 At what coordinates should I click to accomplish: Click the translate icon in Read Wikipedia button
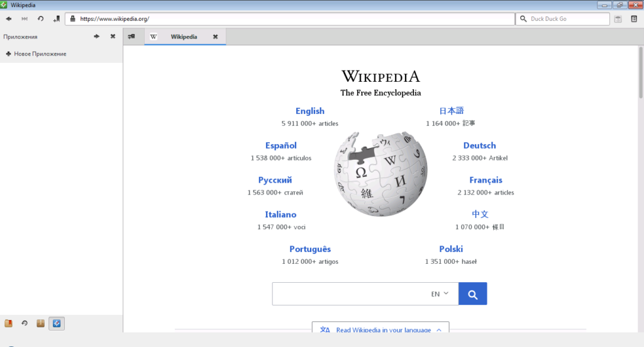click(325, 330)
